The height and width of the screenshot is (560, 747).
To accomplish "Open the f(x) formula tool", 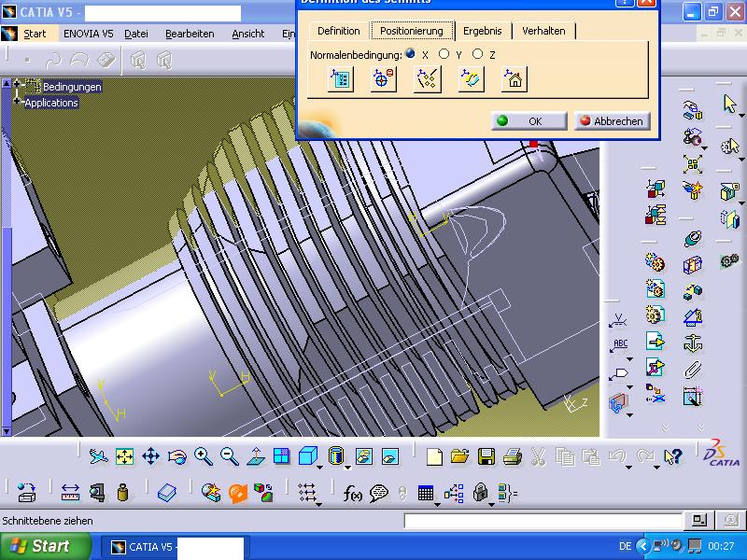I will [x=353, y=494].
